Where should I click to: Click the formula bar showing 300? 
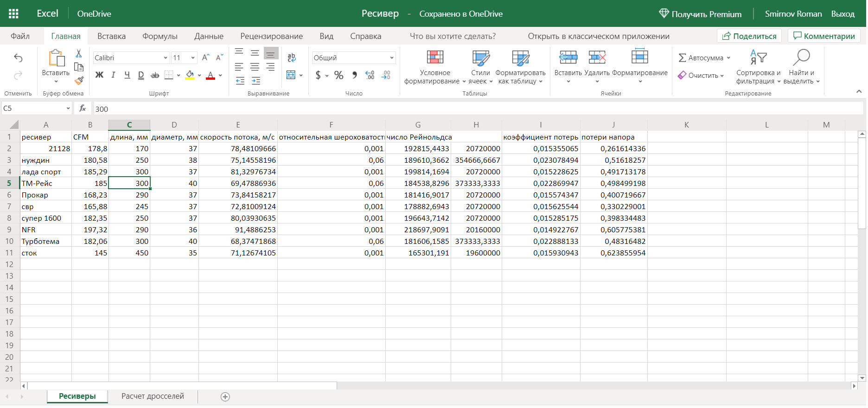tap(478, 108)
